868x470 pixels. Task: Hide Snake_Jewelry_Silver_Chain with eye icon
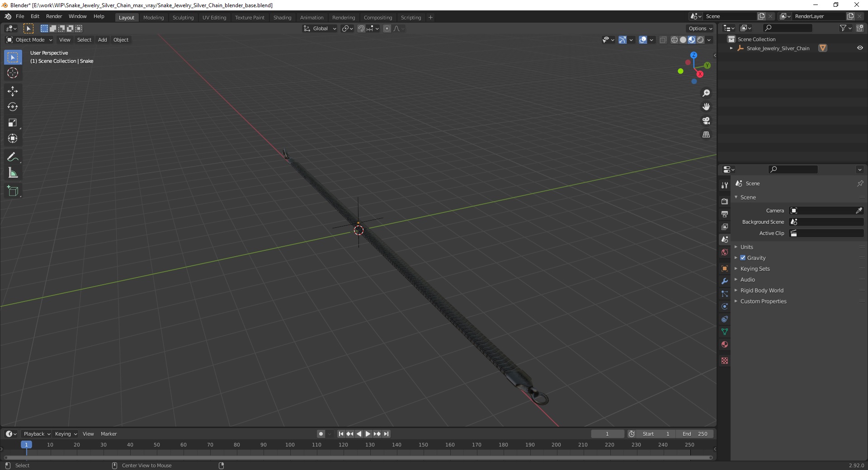click(860, 48)
